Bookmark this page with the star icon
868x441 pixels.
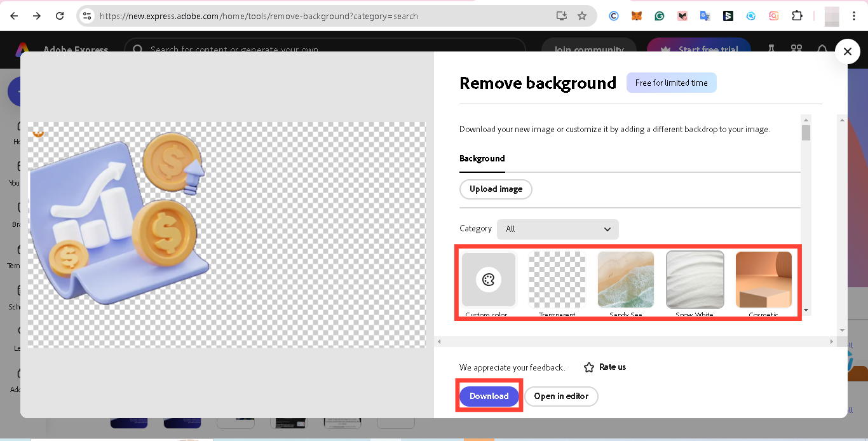(582, 16)
